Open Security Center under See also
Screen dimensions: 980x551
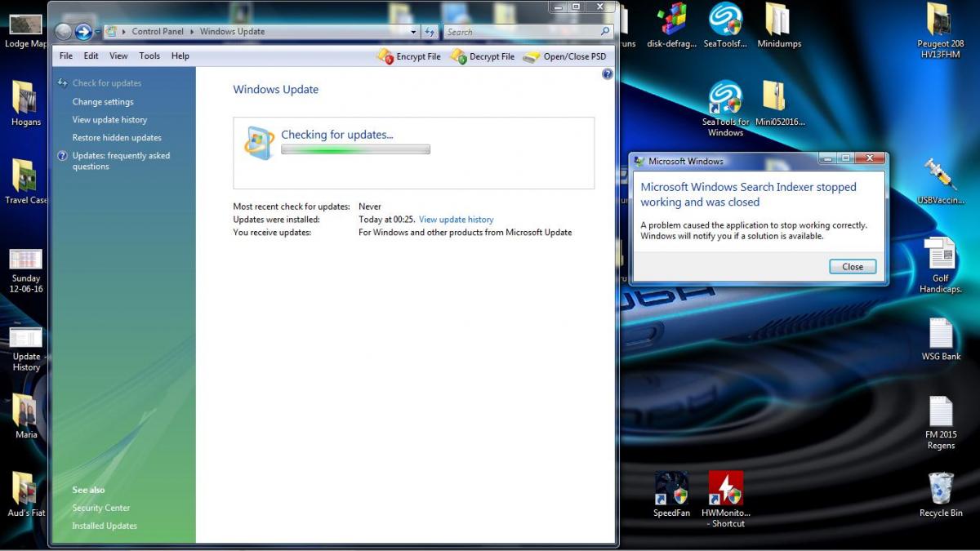click(x=101, y=508)
